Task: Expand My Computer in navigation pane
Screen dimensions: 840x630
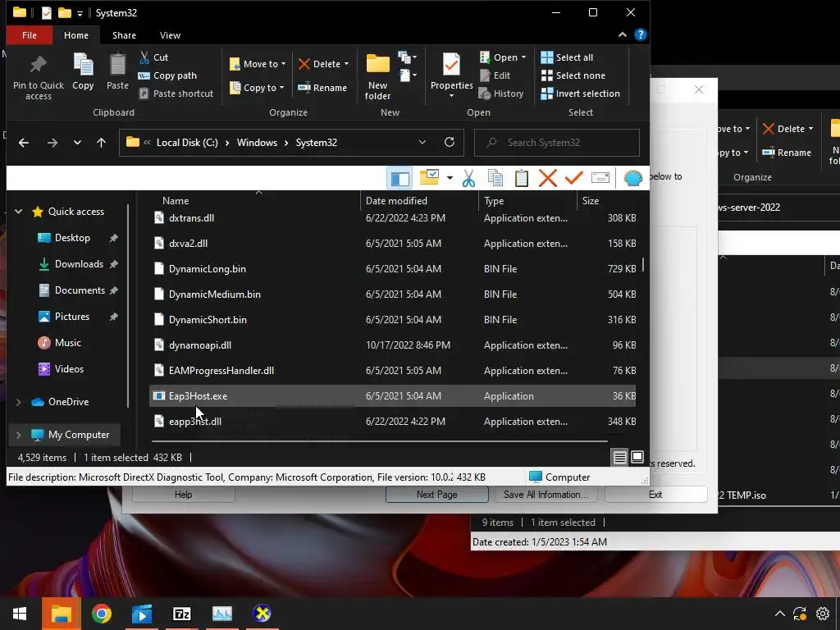Action: click(19, 435)
